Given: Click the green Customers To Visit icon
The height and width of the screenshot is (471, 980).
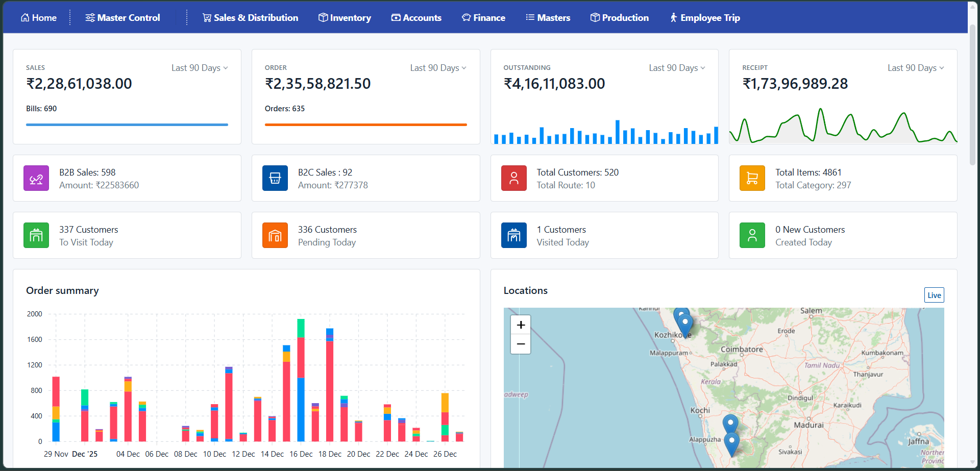Looking at the screenshot, I should [x=36, y=235].
